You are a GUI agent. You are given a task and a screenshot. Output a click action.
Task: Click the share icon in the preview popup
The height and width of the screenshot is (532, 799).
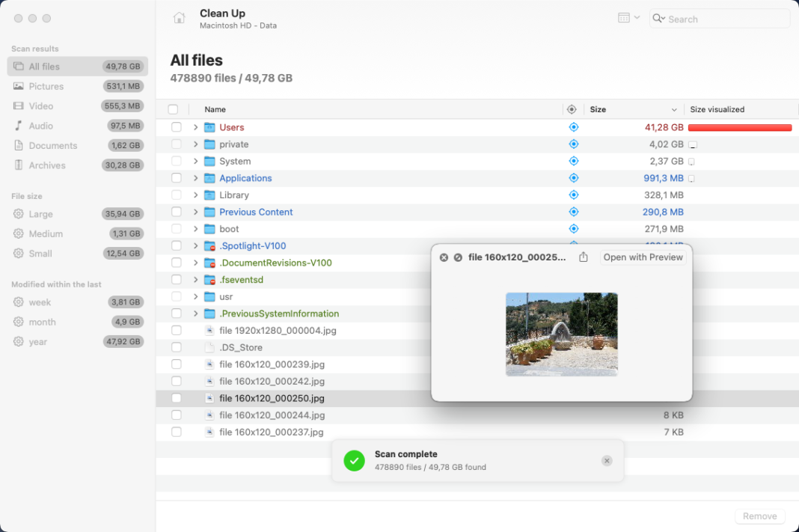[x=584, y=257]
